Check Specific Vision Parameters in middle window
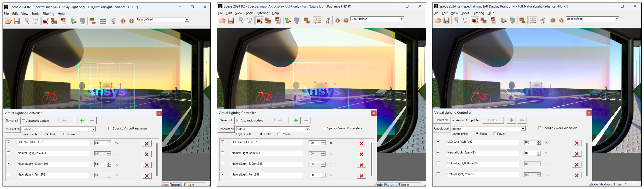The width and height of the screenshot is (644, 189). click(324, 128)
